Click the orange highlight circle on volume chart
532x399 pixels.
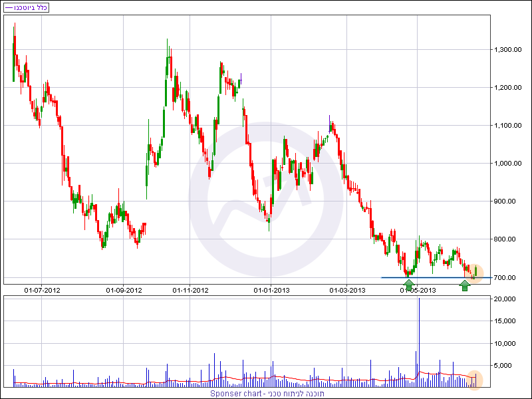pos(475,380)
